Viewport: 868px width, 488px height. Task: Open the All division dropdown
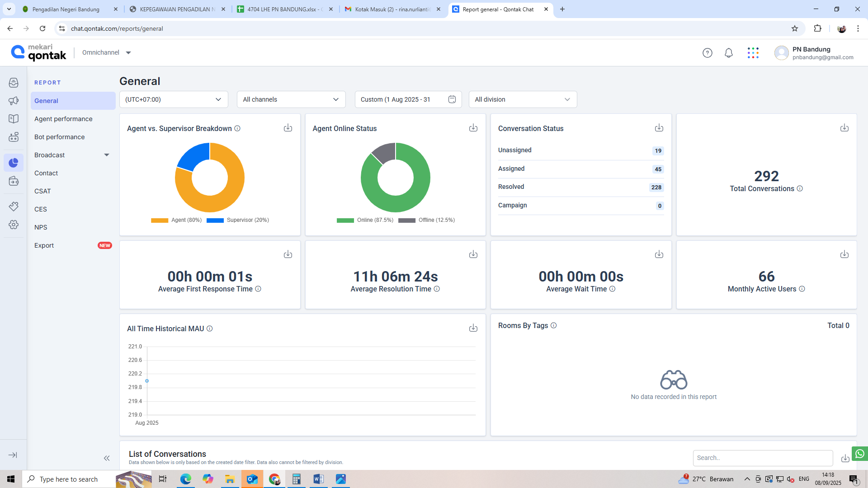tap(523, 99)
